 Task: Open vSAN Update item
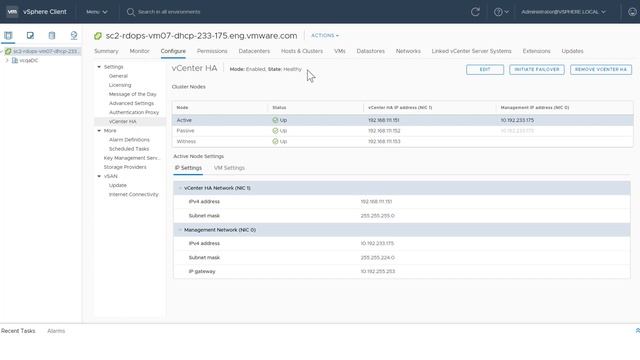click(118, 185)
